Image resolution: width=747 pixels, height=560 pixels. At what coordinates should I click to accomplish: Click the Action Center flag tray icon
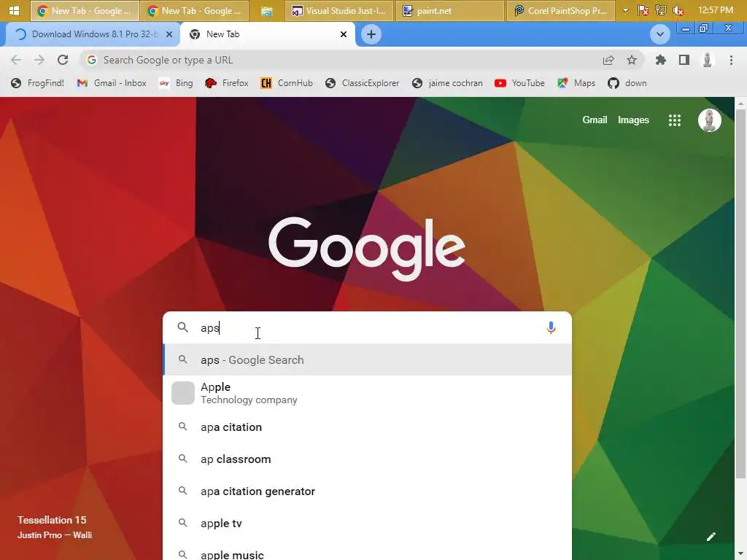[x=643, y=10]
